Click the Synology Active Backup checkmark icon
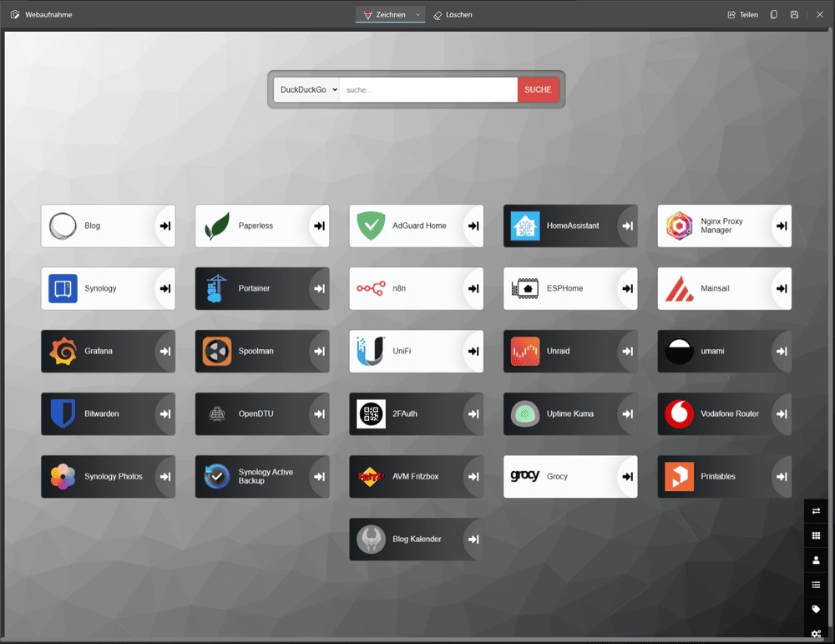The image size is (835, 644). pos(217,476)
